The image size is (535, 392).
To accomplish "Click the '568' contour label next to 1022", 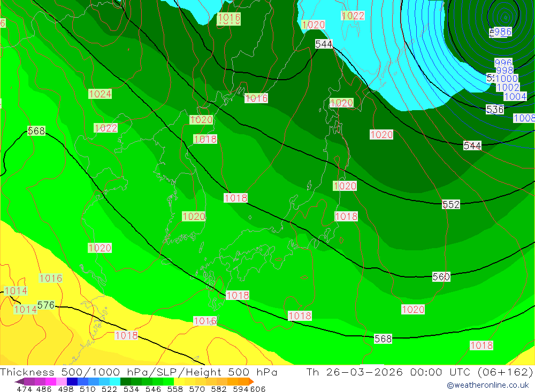I will coord(36,130).
